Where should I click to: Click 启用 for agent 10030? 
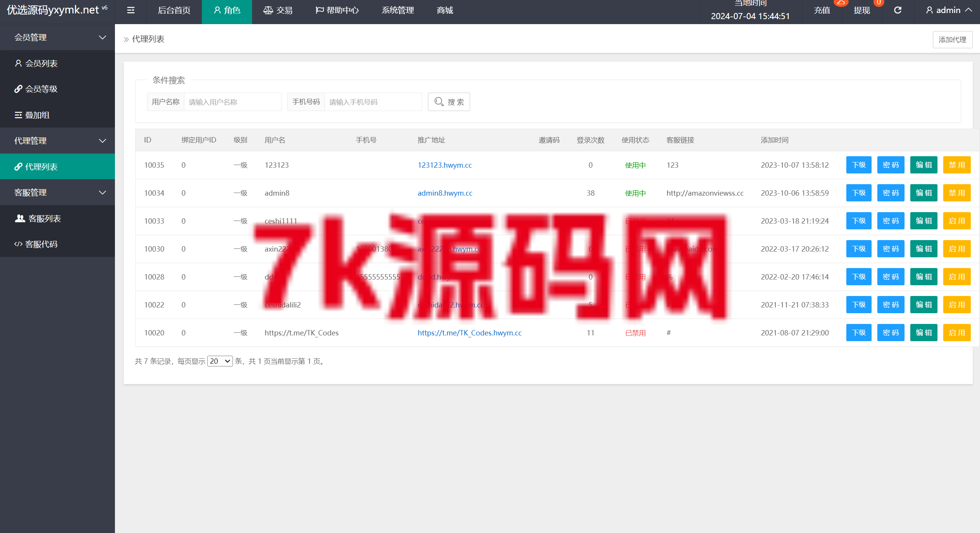pyautogui.click(x=957, y=249)
